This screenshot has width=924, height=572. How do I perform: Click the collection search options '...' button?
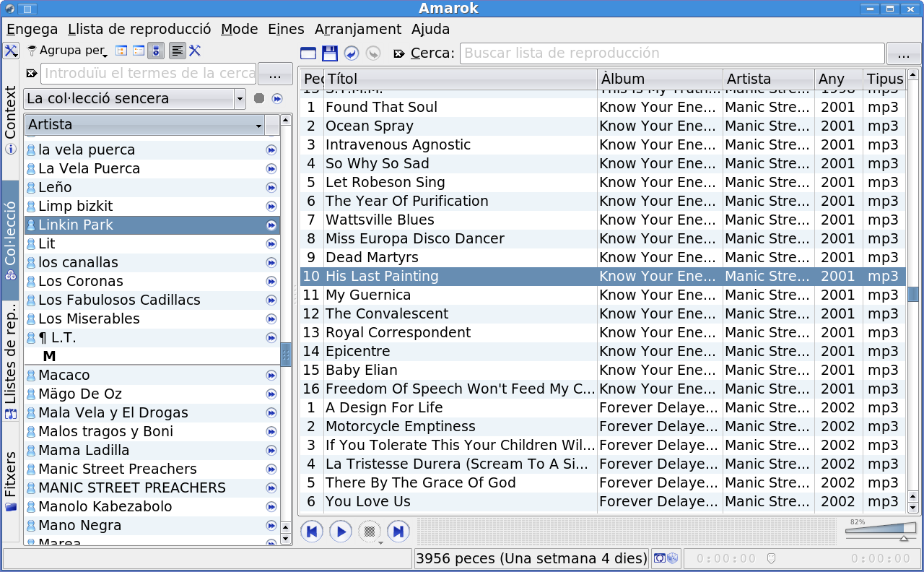click(x=274, y=74)
